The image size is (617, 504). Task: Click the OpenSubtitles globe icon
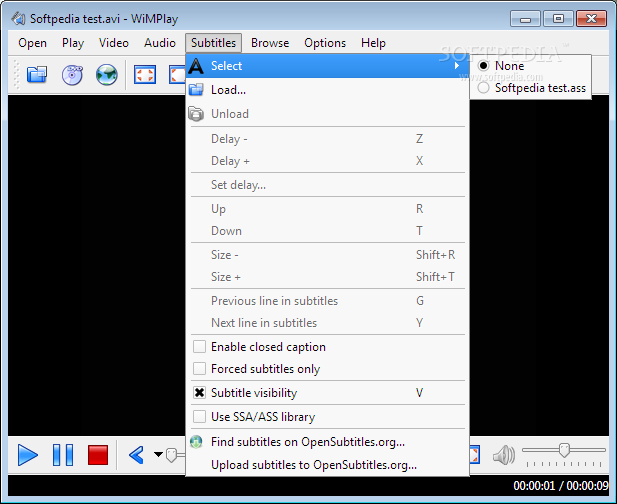196,442
